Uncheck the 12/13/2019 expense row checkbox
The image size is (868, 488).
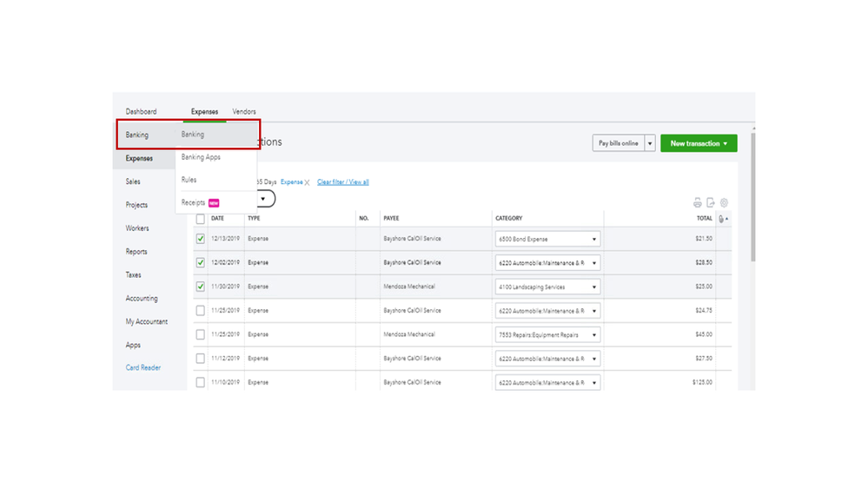point(201,239)
